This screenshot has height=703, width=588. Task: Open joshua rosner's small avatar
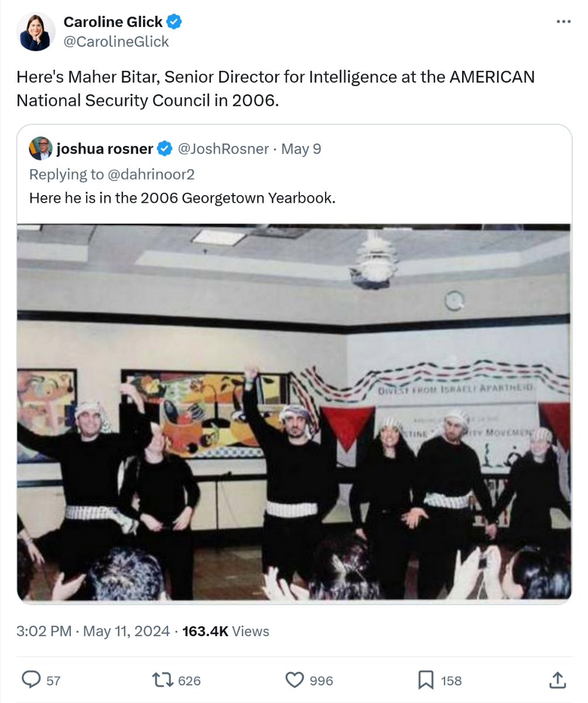(40, 149)
